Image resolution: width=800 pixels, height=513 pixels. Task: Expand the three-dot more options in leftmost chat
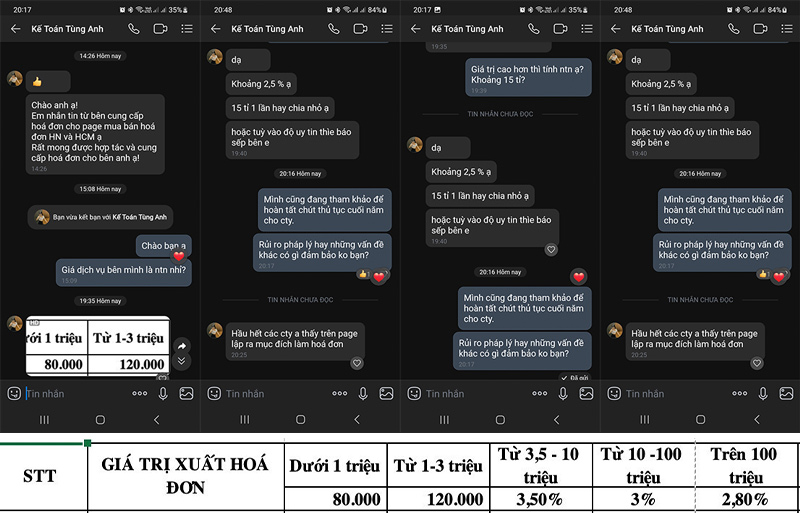pos(139,394)
